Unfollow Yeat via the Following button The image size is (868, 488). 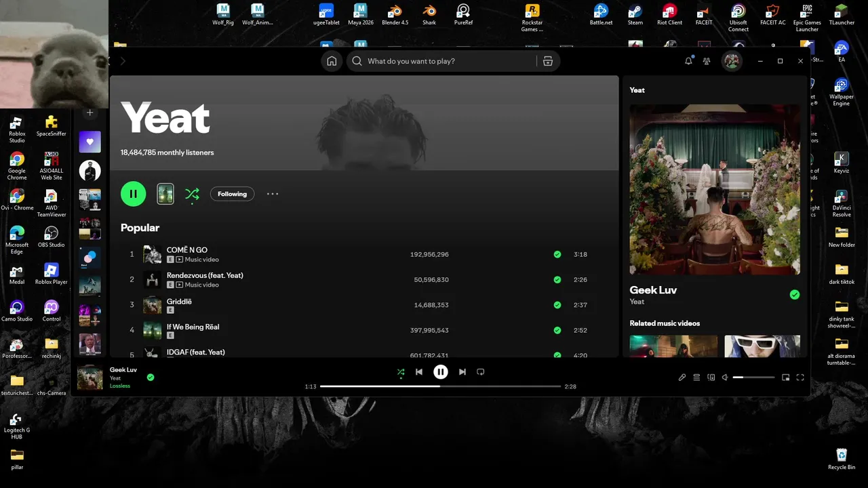232,194
